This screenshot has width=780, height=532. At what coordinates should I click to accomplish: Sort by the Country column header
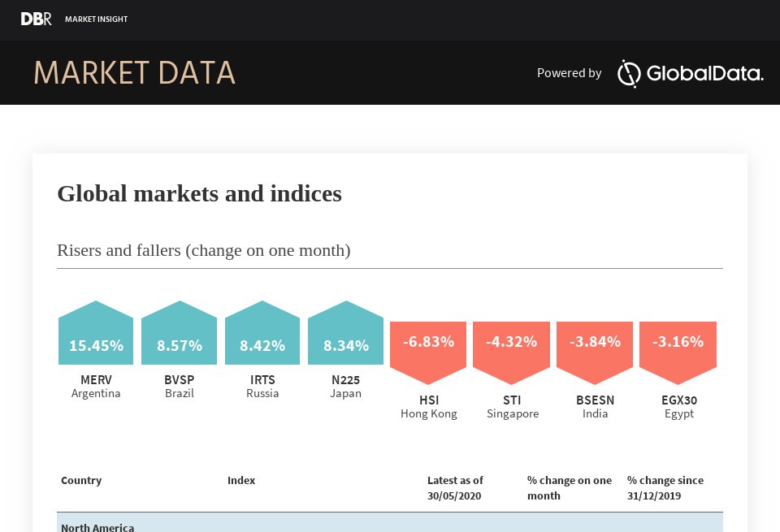pos(81,480)
